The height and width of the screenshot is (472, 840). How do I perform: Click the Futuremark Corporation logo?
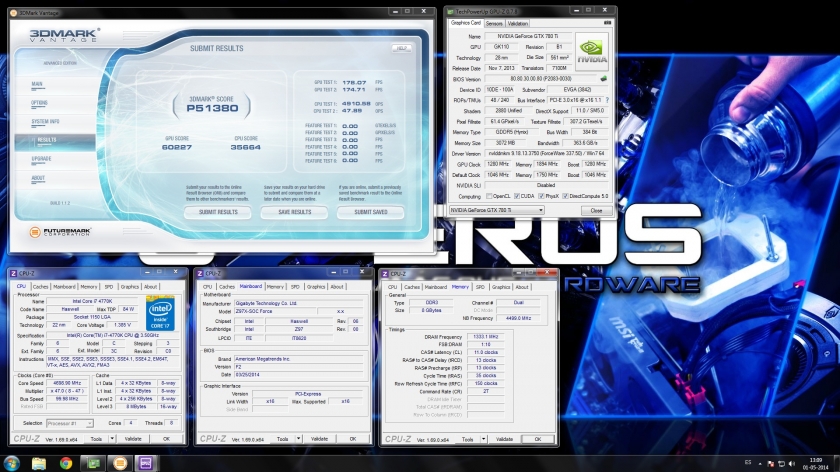[x=60, y=232]
